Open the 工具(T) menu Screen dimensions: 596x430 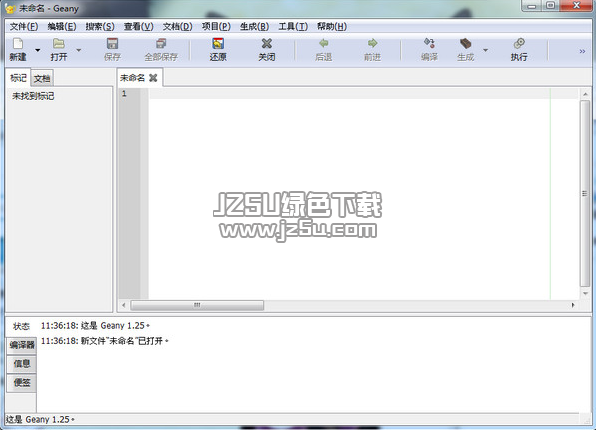293,27
